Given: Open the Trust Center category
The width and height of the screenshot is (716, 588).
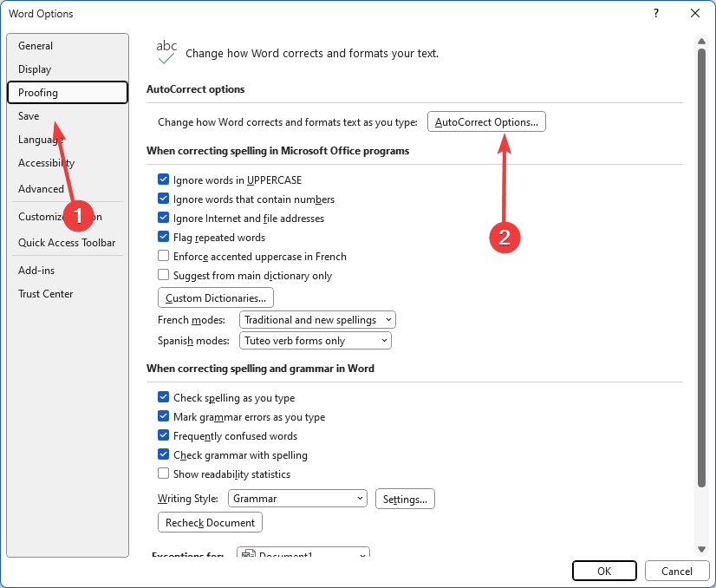Looking at the screenshot, I should point(68,294).
